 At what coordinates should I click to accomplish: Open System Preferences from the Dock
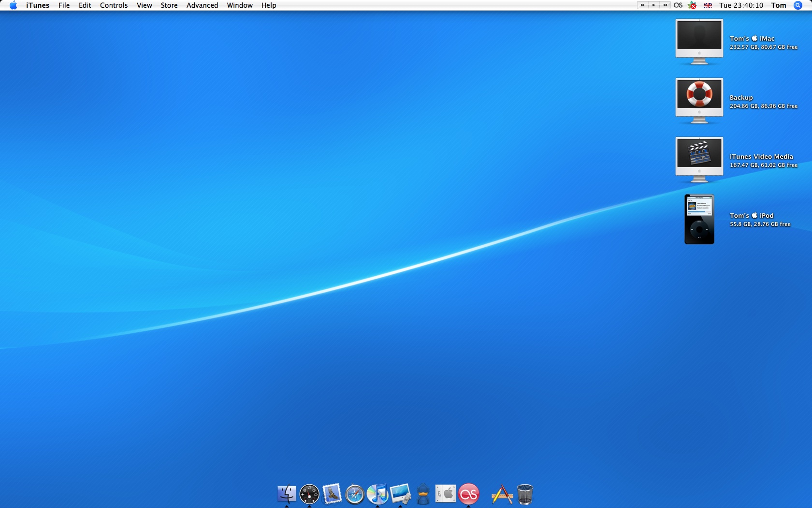[x=446, y=494]
